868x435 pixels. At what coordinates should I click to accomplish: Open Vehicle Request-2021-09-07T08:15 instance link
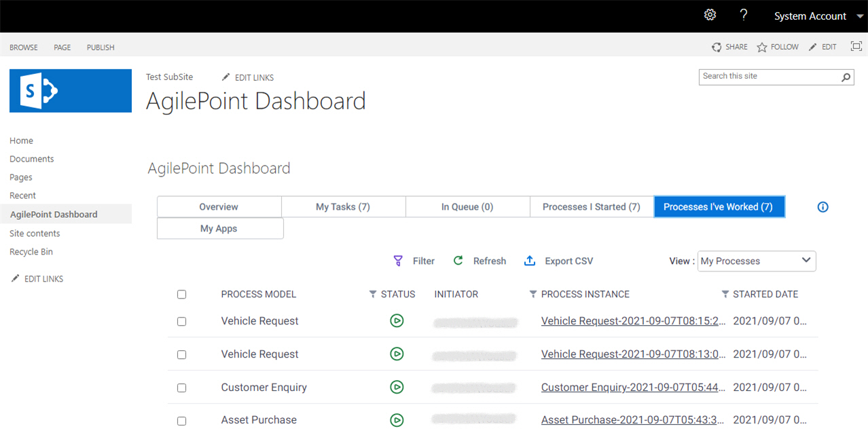[633, 321]
